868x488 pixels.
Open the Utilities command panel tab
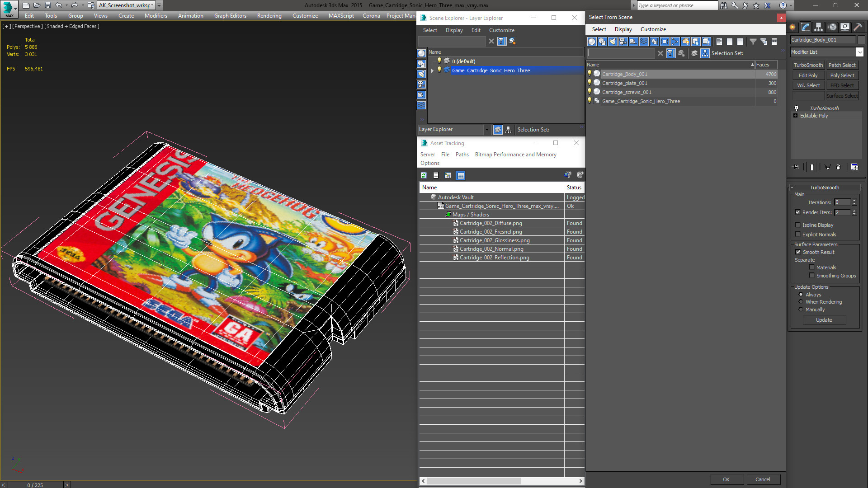[857, 27]
